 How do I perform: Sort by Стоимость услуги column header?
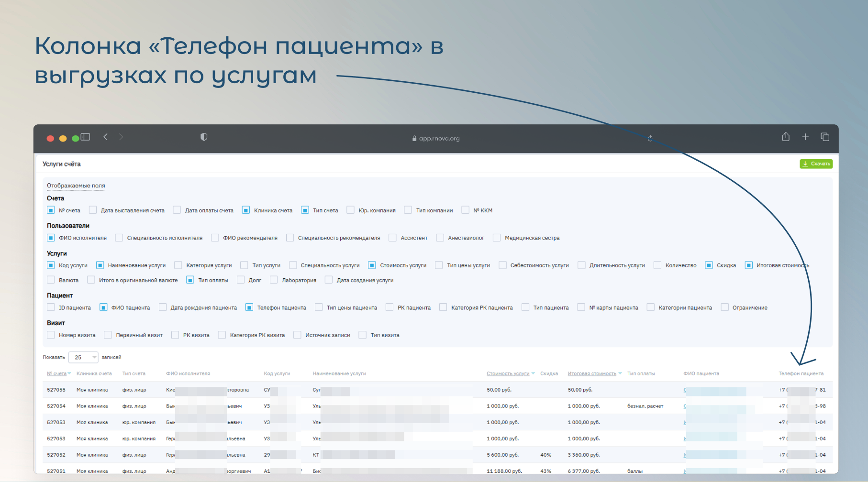[x=508, y=373]
